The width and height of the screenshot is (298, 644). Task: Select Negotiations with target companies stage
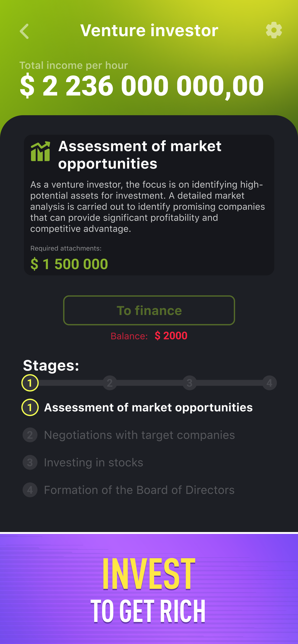pos(139,435)
